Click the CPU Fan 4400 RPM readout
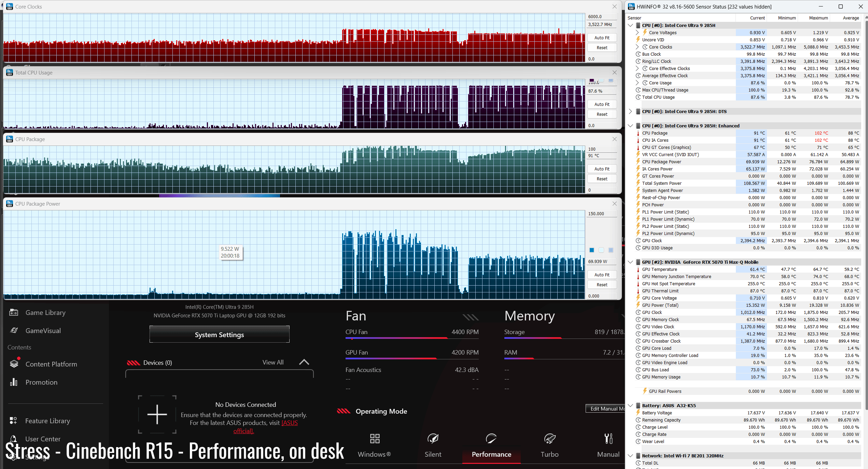Image resolution: width=868 pixels, height=469 pixels. pyautogui.click(x=465, y=332)
